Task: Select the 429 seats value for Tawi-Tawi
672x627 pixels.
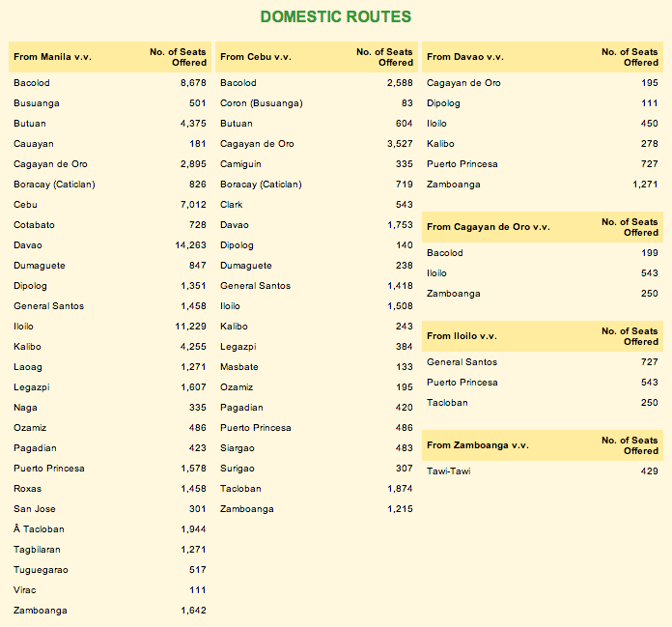Action: point(649,471)
